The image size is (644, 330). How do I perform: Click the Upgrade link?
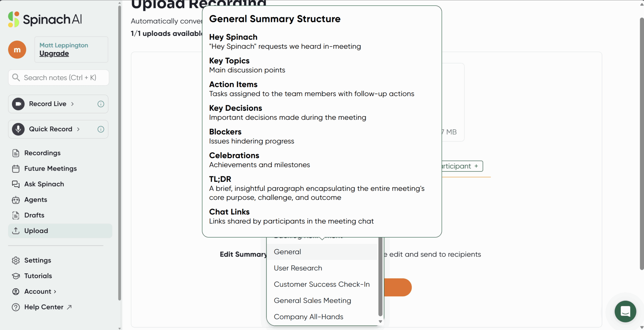(x=54, y=53)
